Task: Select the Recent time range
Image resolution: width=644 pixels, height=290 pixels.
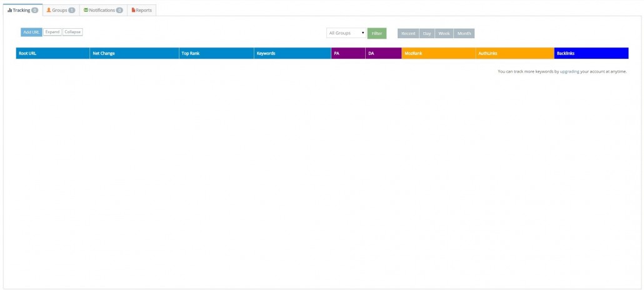Action: [408, 33]
